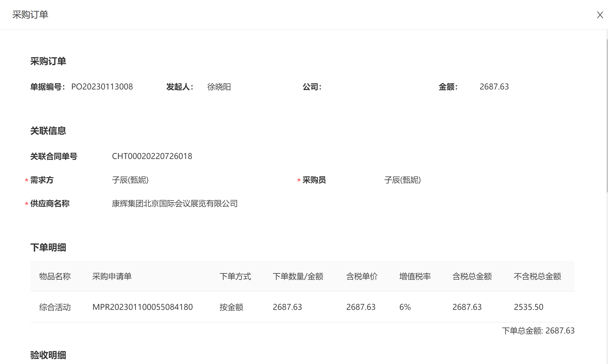Click purchase request MPR202301100055084180
This screenshot has height=364, width=608.
point(142,307)
